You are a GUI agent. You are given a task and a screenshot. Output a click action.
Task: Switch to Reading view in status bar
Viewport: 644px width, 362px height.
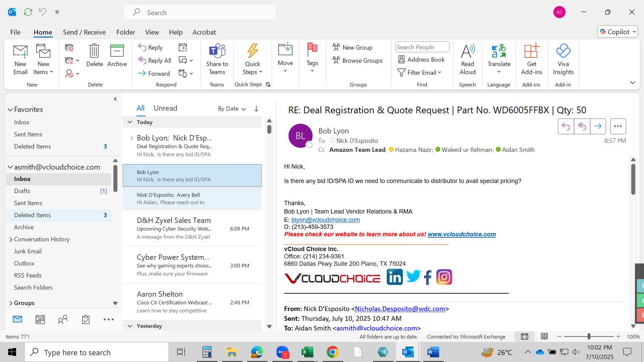[x=544, y=337]
